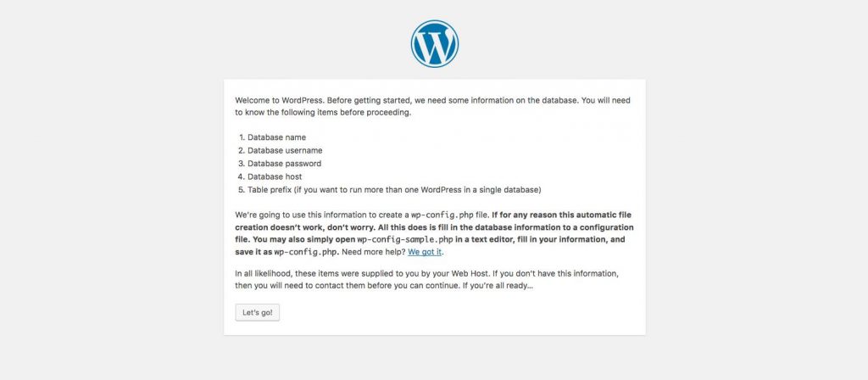868x380 pixels.
Task: Select the Table prefix list item
Action: 390,190
